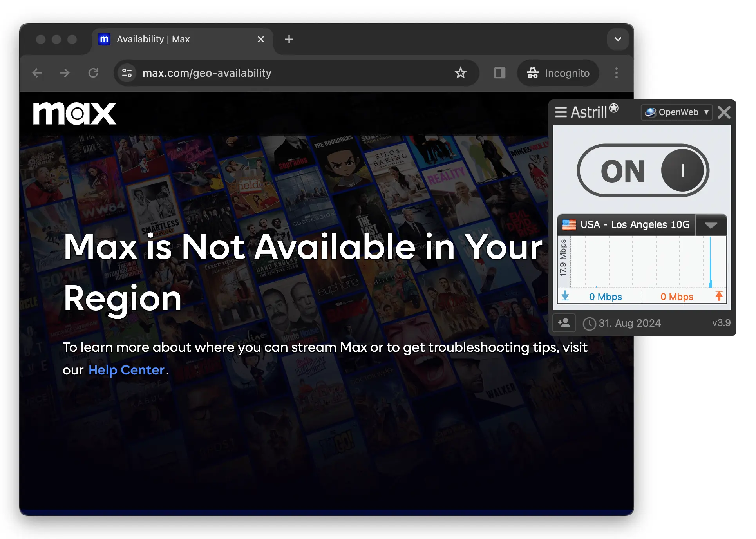The width and height of the screenshot is (756, 539).
Task: Click the Max logo
Action: click(x=74, y=113)
